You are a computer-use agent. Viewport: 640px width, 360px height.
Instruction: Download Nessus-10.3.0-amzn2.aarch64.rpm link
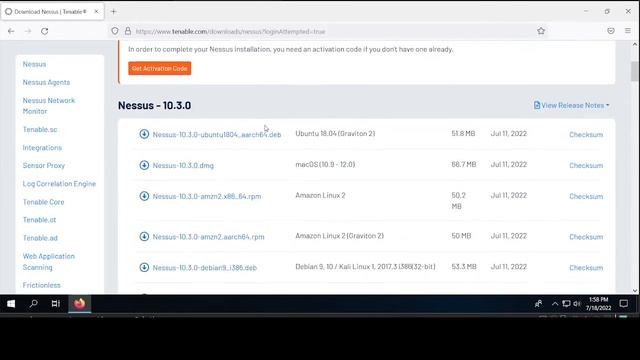point(209,237)
